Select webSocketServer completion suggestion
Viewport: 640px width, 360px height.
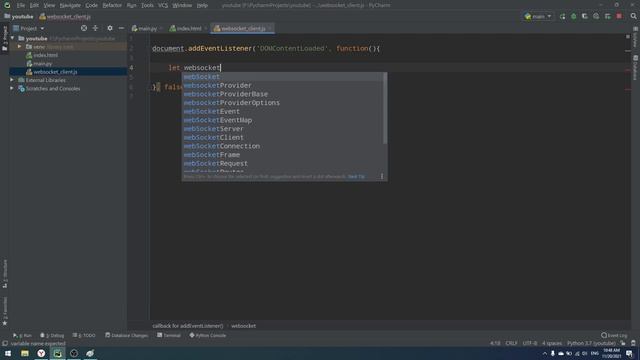pyautogui.click(x=282, y=129)
